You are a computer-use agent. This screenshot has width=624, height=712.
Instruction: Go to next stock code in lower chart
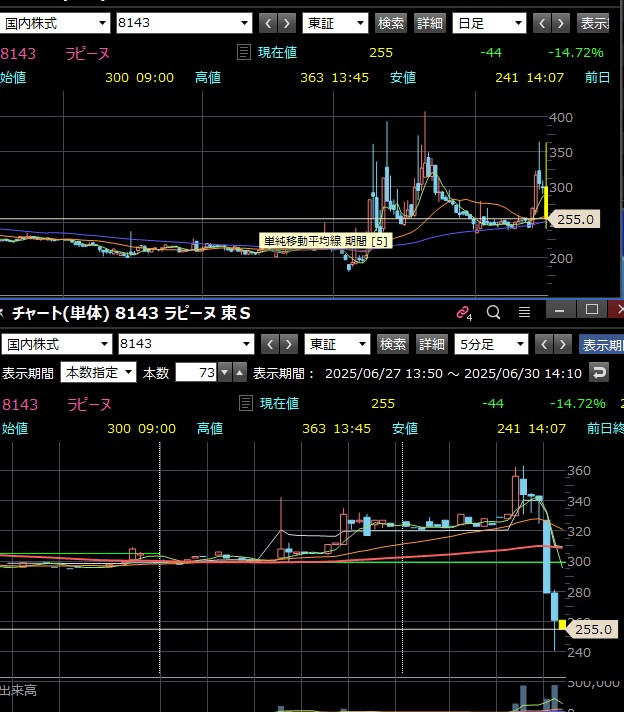point(288,344)
